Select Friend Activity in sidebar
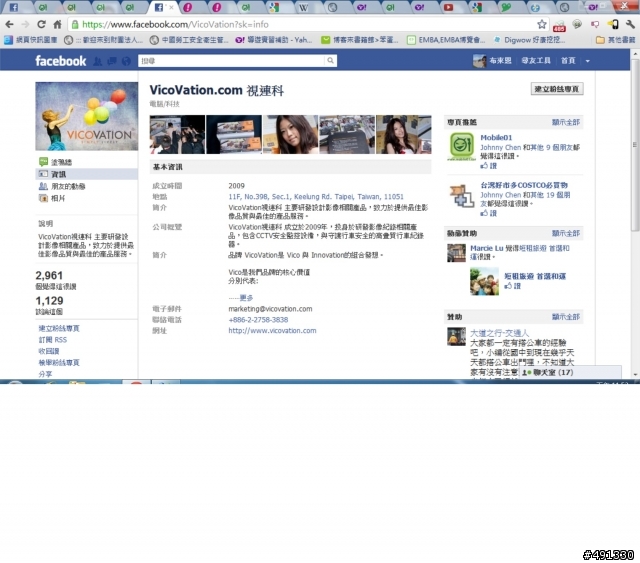 point(62,186)
